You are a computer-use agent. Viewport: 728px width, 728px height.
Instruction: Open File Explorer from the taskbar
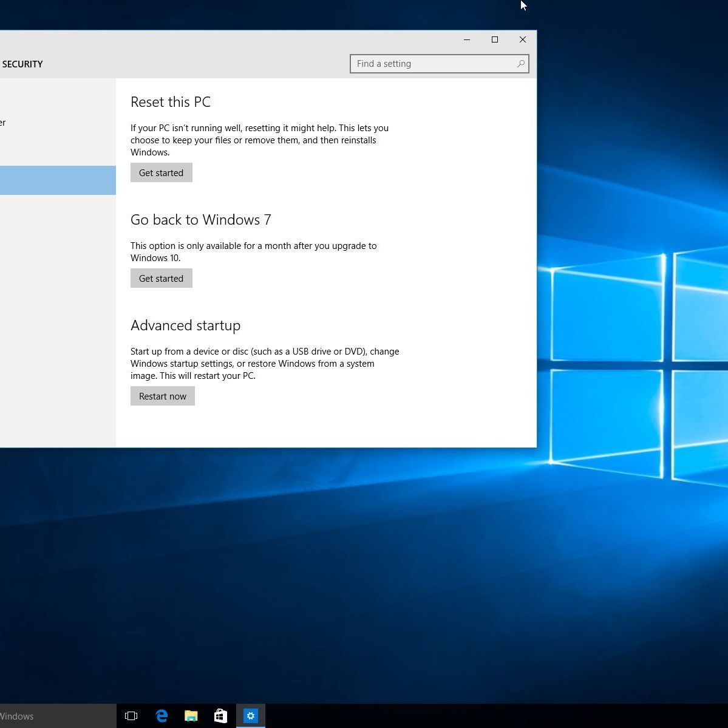tap(191, 716)
